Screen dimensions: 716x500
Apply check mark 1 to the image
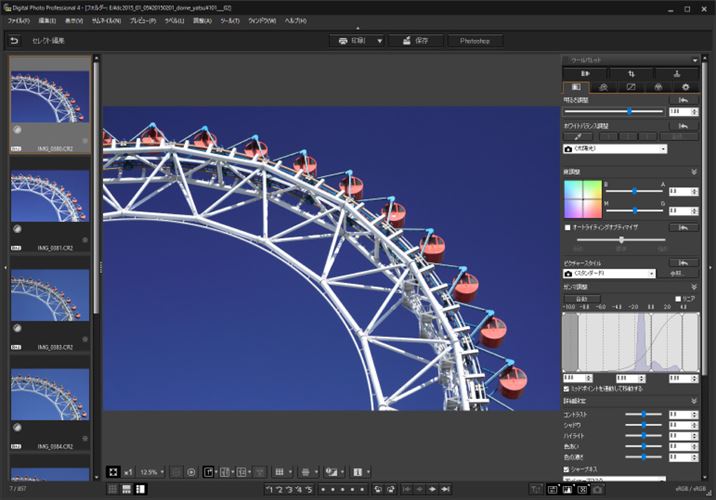point(269,489)
